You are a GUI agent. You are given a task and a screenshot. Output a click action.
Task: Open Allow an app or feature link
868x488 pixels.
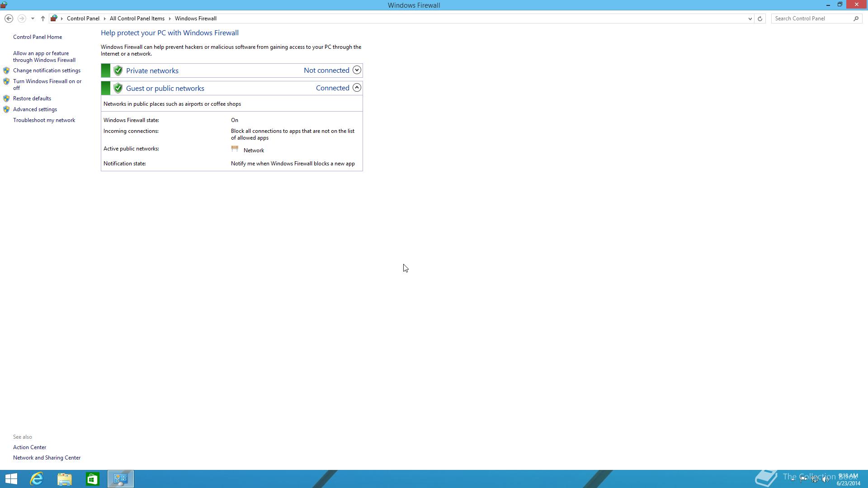click(44, 56)
